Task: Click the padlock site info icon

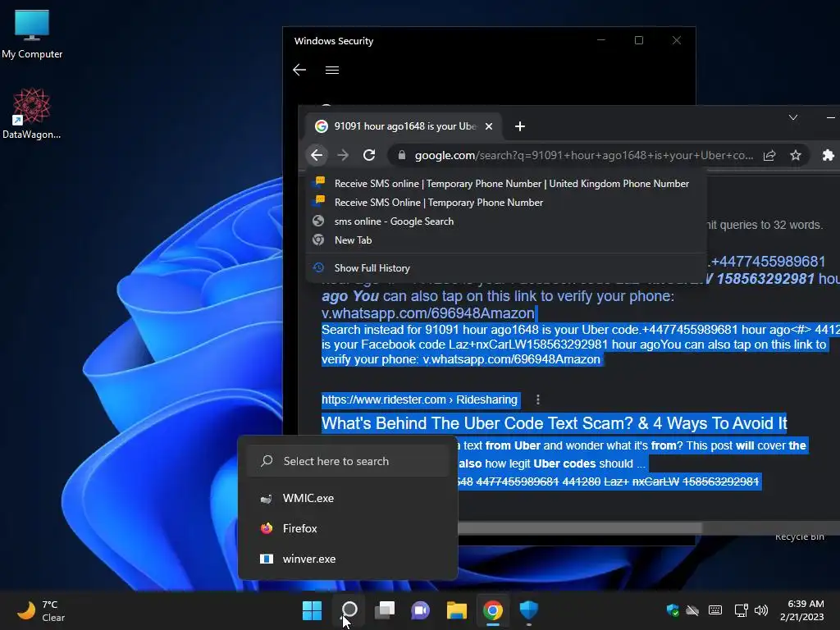Action: 401,155
